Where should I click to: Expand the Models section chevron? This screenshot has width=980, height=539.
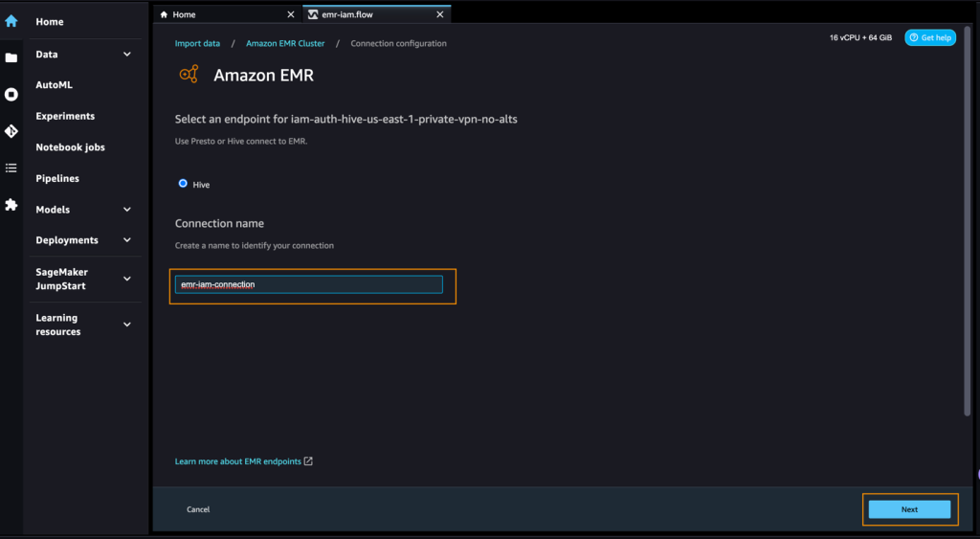click(127, 210)
